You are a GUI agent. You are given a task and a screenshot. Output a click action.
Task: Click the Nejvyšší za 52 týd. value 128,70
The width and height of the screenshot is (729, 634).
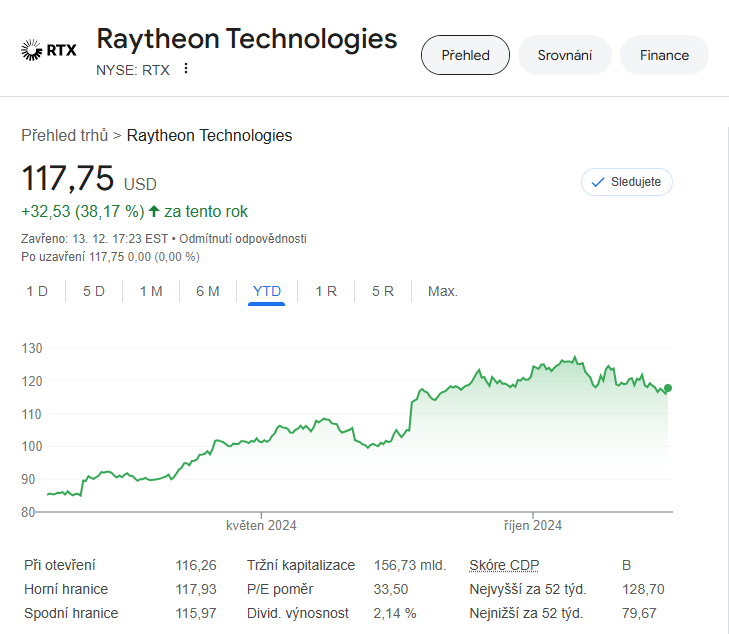coord(643,589)
